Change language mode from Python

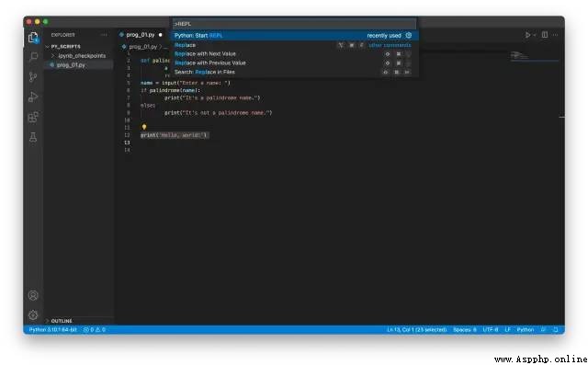click(525, 330)
